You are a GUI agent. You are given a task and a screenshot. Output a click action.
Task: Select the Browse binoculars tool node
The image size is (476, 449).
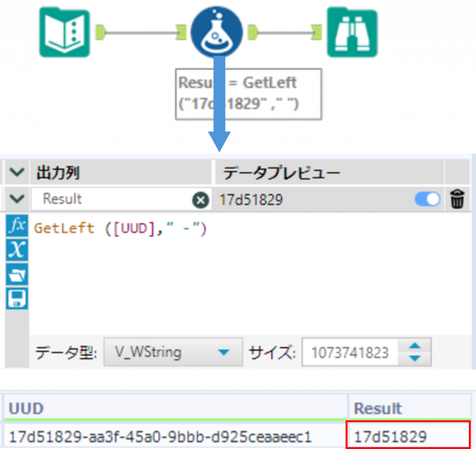coord(351,32)
